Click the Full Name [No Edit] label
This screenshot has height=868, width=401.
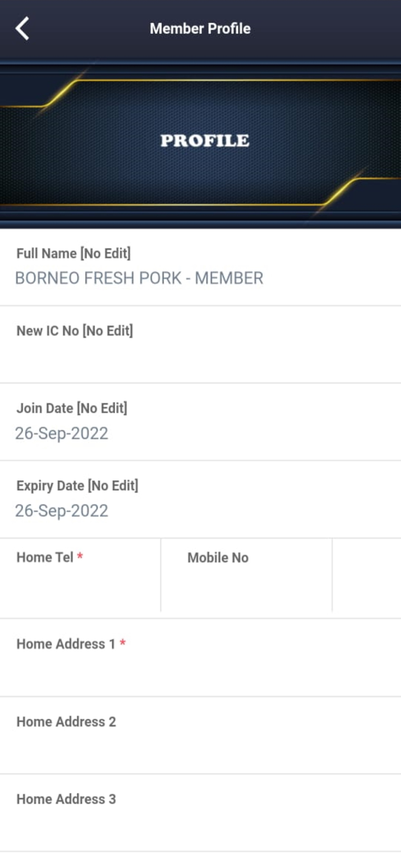[x=73, y=253]
